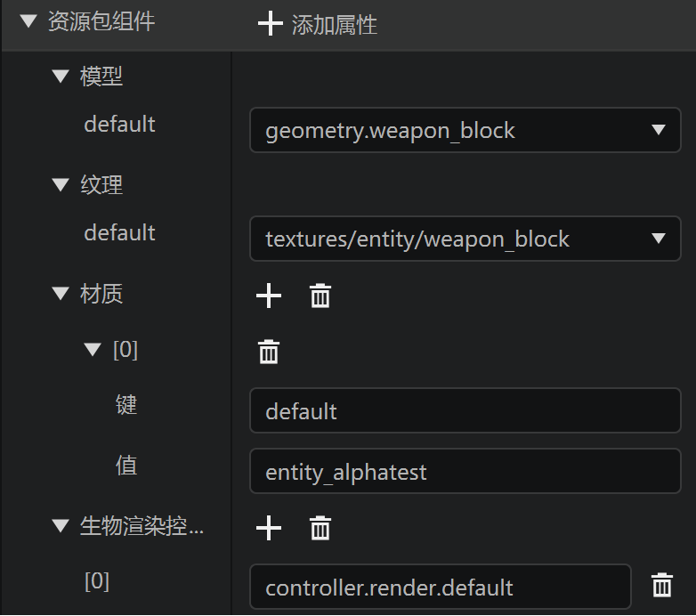Open the geometry.weapon_block dropdown
This screenshot has height=616, width=696.
(465, 130)
